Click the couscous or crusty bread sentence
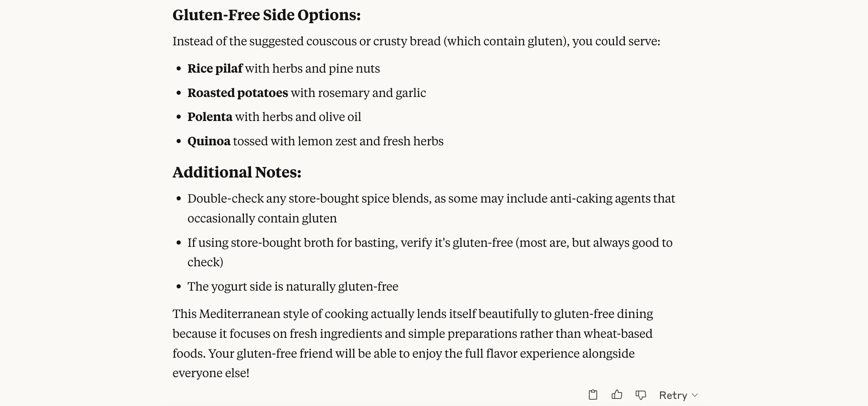The height and width of the screenshot is (406, 868). click(x=416, y=41)
